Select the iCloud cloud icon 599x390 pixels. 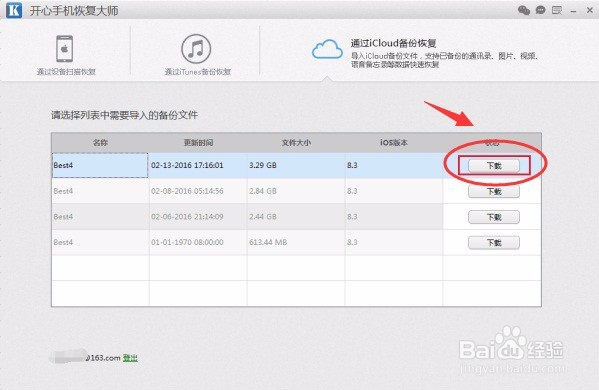(327, 49)
